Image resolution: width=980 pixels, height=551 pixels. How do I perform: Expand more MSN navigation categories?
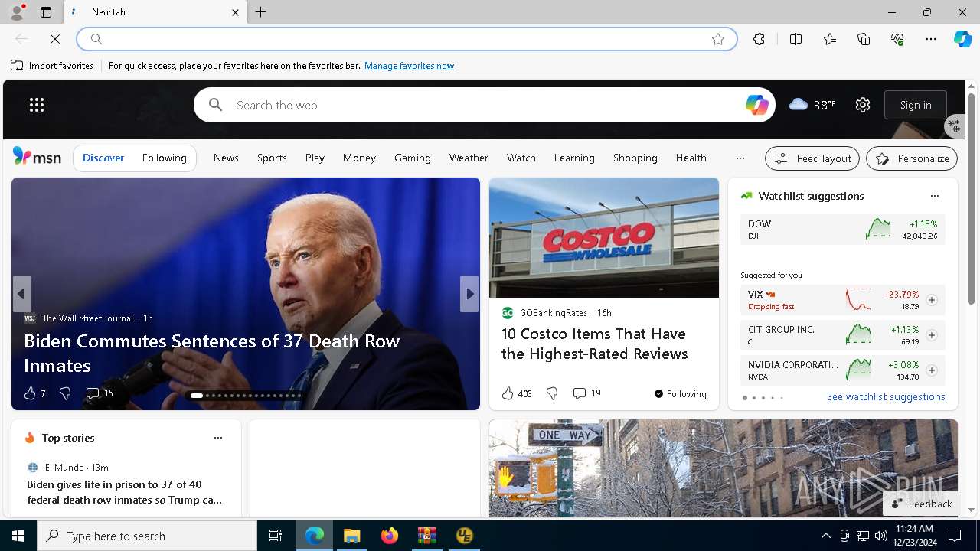[740, 158]
